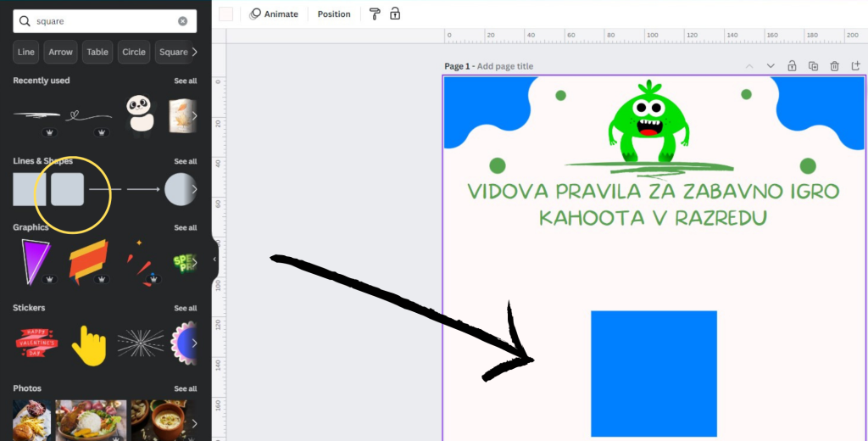The image size is (868, 441).
Task: Advance the Stickers row with its arrow
Action: tap(194, 343)
